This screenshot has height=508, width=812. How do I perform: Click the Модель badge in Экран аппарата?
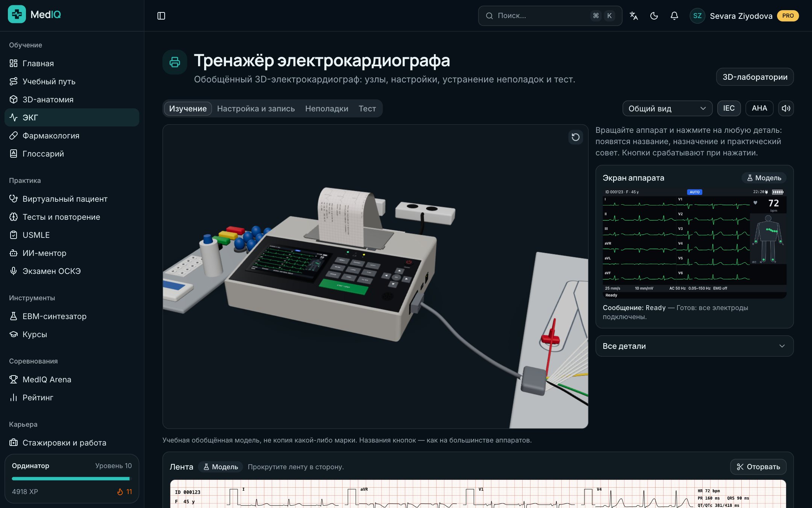click(x=764, y=178)
